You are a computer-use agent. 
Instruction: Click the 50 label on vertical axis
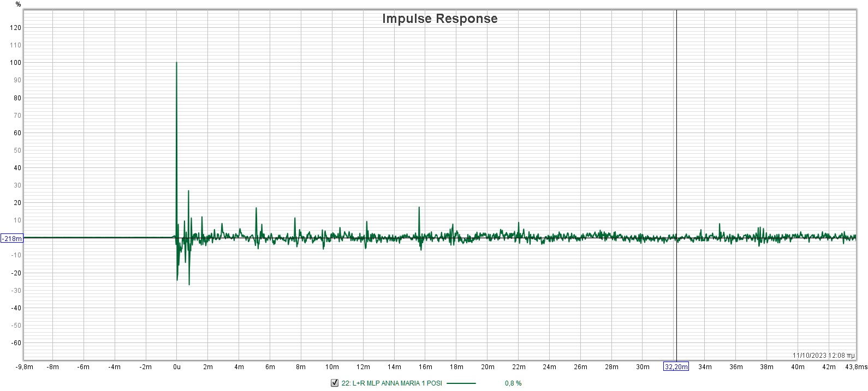[x=17, y=151]
